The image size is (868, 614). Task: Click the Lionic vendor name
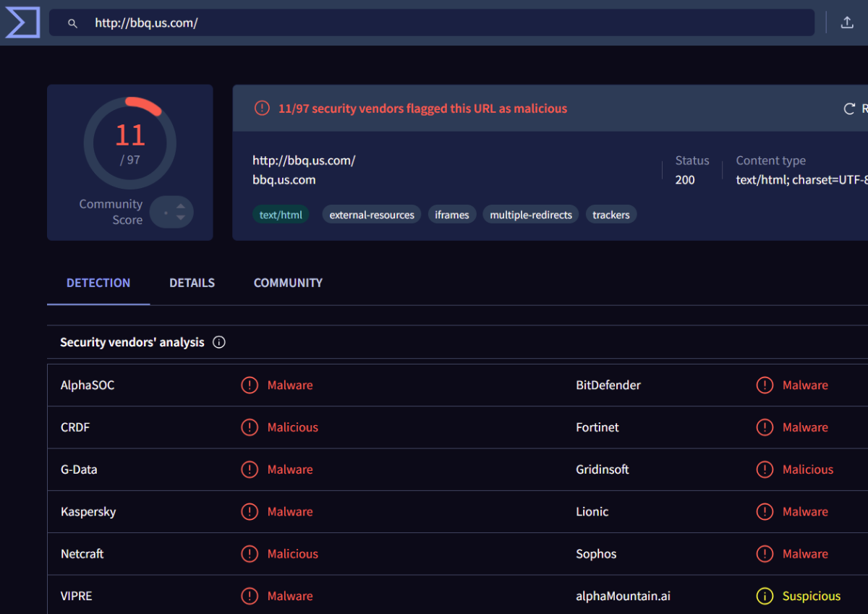[592, 512]
